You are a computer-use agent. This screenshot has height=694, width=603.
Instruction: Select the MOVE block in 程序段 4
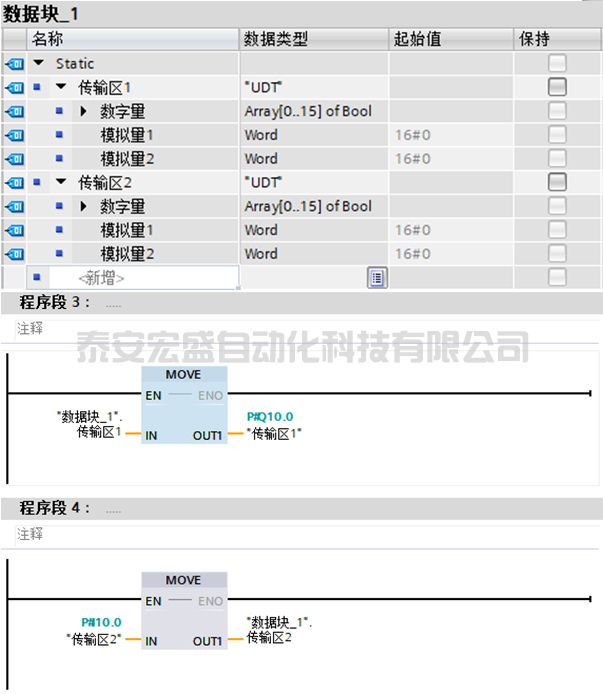pos(184,611)
